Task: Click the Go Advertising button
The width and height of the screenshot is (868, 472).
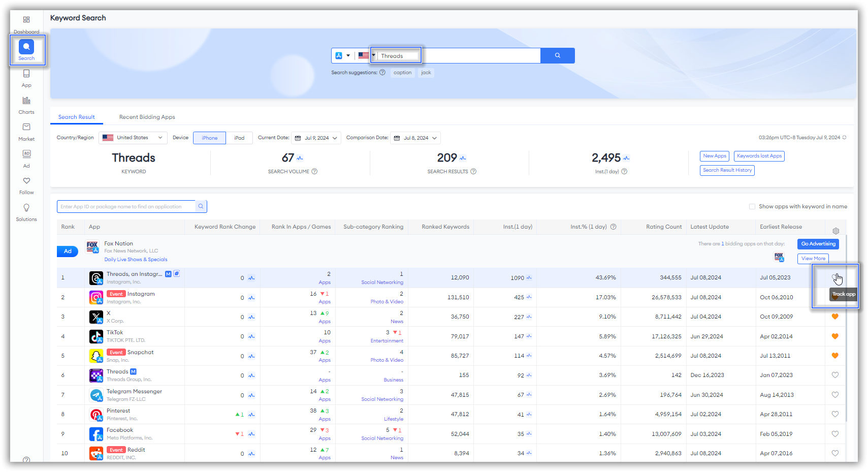Action: pos(818,244)
